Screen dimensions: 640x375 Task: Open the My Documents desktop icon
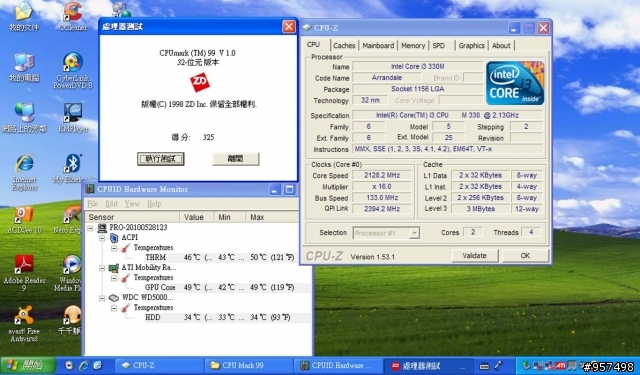tap(24, 16)
